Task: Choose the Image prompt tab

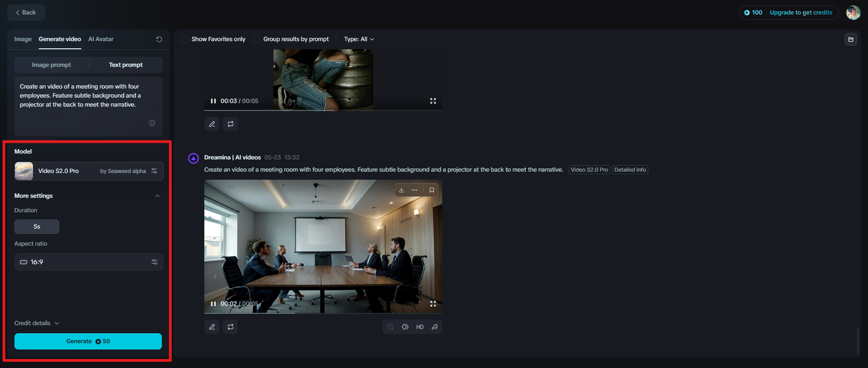Action: coord(51,65)
